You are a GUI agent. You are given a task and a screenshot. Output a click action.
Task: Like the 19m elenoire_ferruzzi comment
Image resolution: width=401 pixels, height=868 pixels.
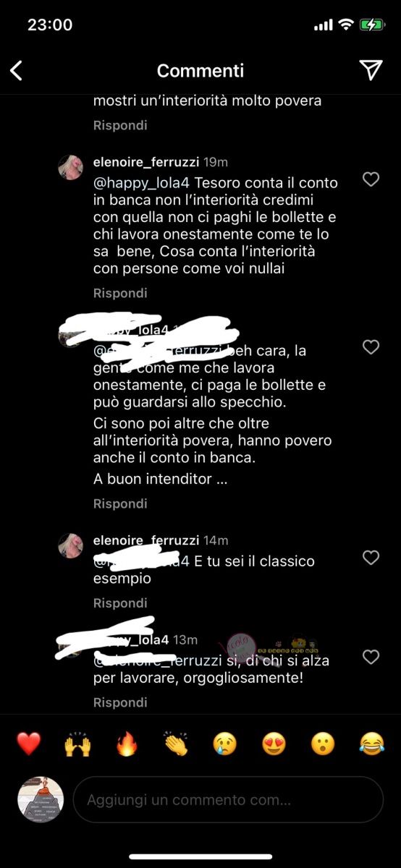(371, 179)
